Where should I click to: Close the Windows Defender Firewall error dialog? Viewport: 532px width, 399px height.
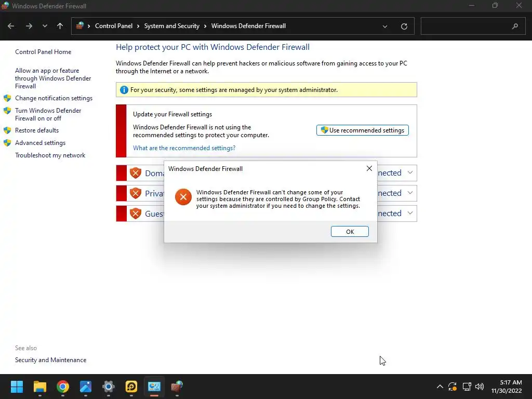pyautogui.click(x=369, y=168)
